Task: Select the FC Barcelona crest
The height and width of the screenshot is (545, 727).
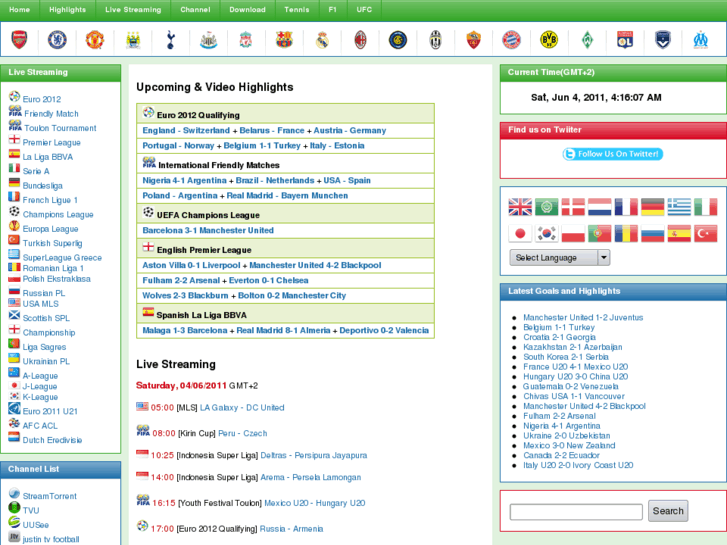Action: (x=284, y=40)
